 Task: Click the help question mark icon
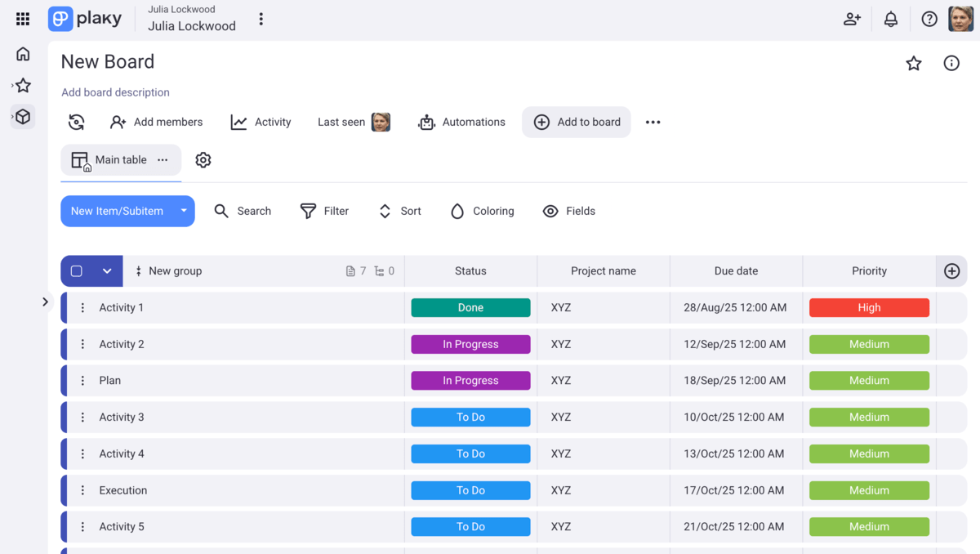pyautogui.click(x=929, y=18)
